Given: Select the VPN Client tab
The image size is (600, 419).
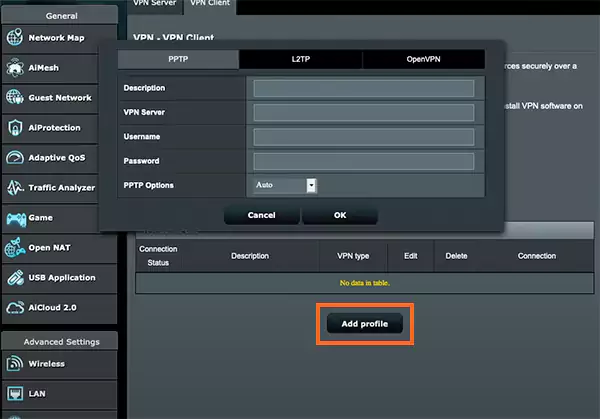Looking at the screenshot, I should click(x=210, y=4).
